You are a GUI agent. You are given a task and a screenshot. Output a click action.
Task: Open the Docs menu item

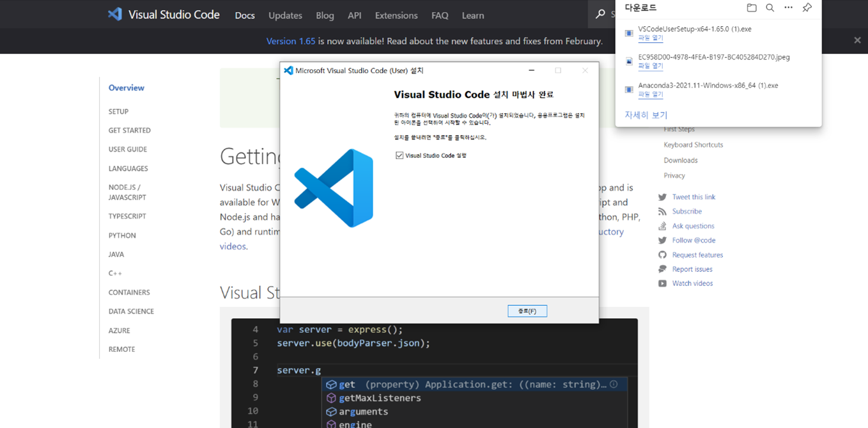click(x=245, y=15)
